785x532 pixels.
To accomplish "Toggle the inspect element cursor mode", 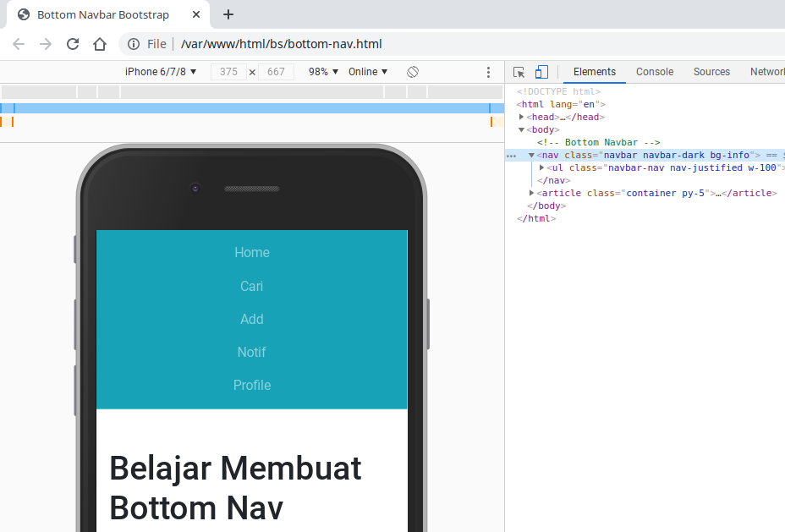I will (x=519, y=72).
